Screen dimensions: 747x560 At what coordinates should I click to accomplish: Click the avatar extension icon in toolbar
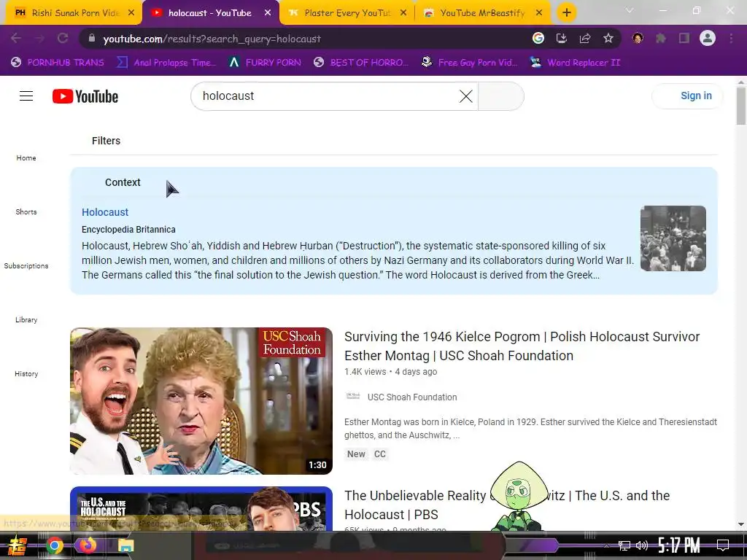pyautogui.click(x=638, y=39)
